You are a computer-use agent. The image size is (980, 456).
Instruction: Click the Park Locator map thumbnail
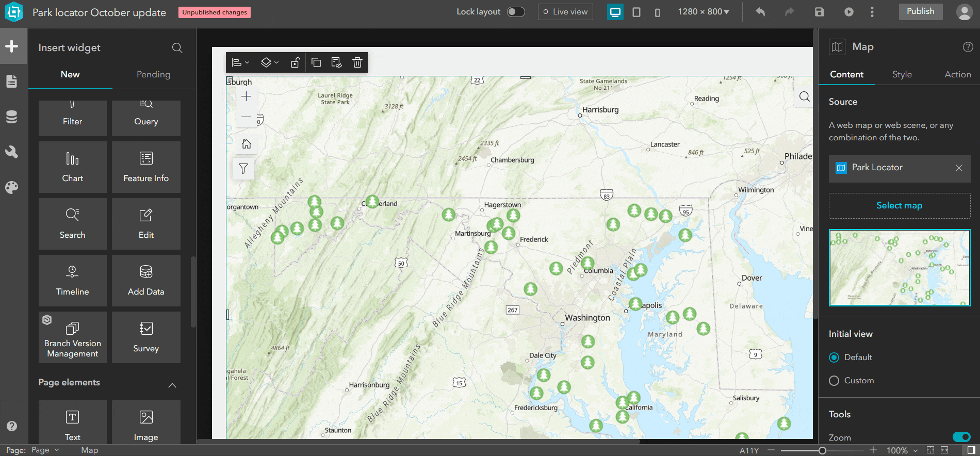pyautogui.click(x=899, y=268)
